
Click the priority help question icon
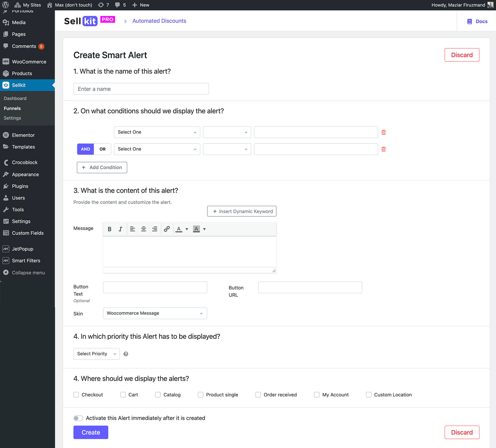point(126,354)
